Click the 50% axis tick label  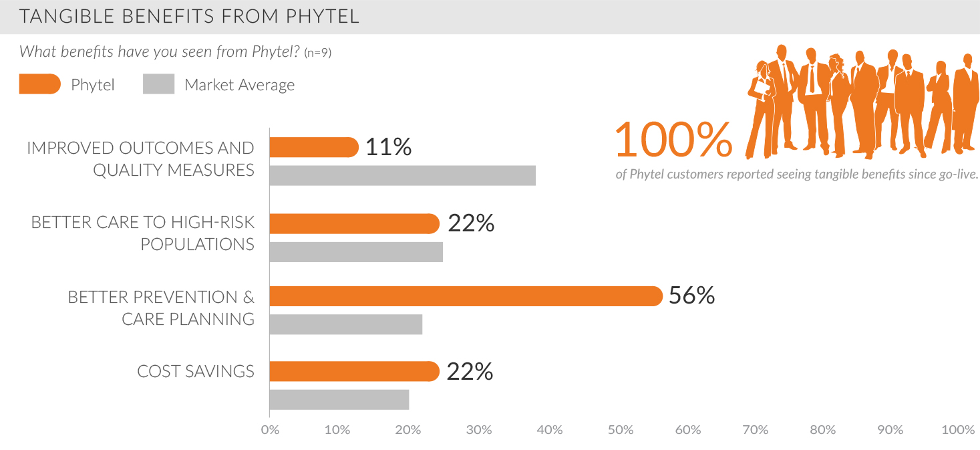(621, 430)
